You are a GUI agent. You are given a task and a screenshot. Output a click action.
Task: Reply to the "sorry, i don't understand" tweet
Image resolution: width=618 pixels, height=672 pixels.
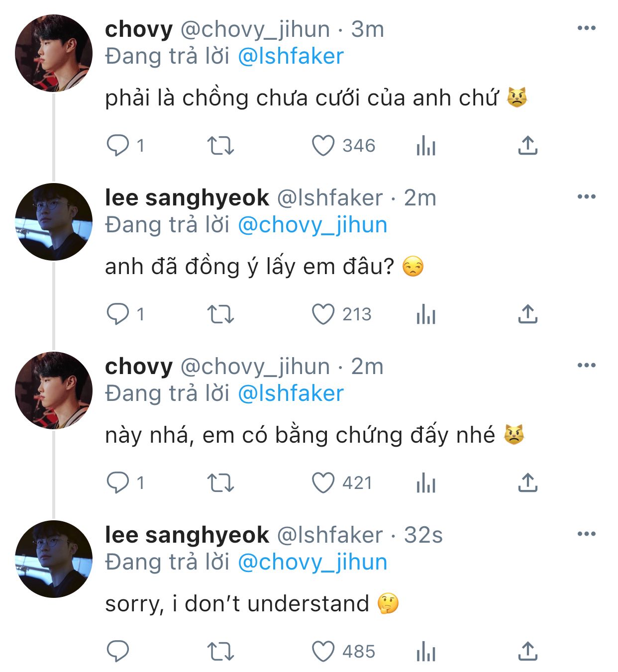coord(118,652)
